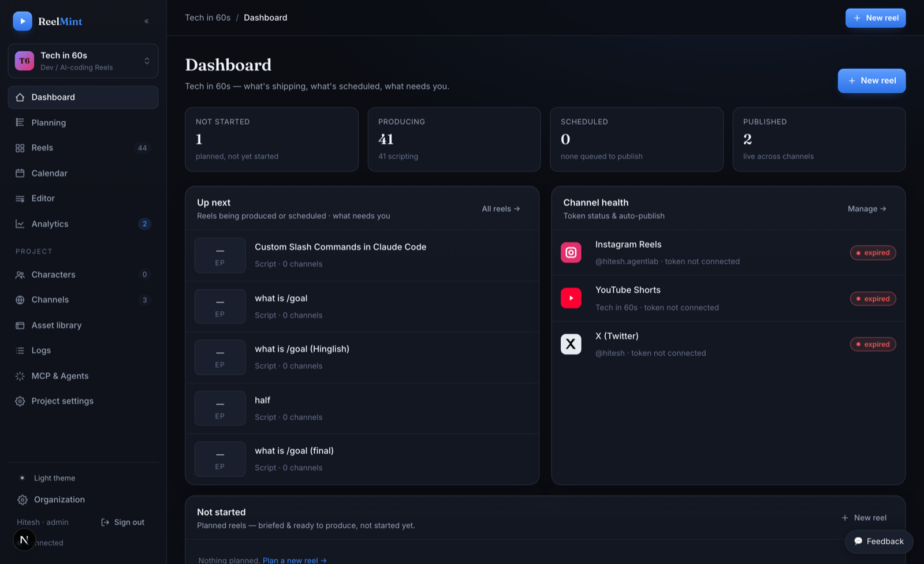Click the EP thumbnail for 'what is /goal (Hinglish)'

[220, 357]
